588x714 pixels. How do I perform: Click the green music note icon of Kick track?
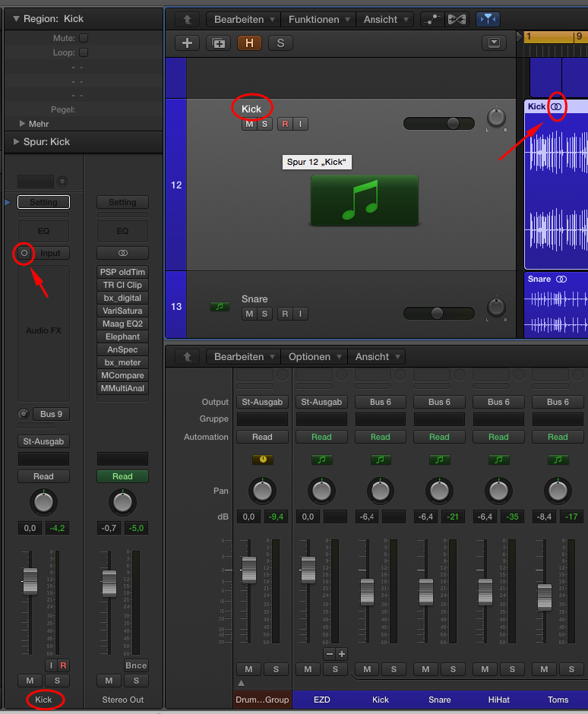coord(365,201)
